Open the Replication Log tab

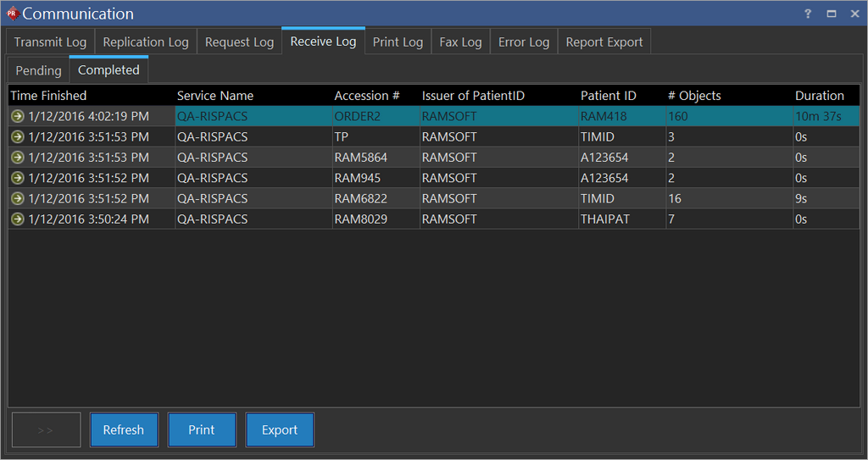pos(146,42)
